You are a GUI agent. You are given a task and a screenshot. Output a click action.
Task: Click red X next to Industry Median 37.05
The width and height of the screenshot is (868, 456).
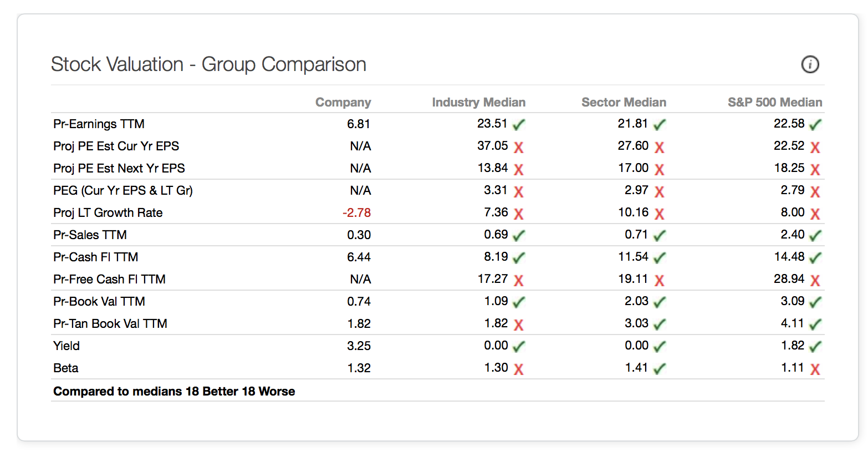518,147
